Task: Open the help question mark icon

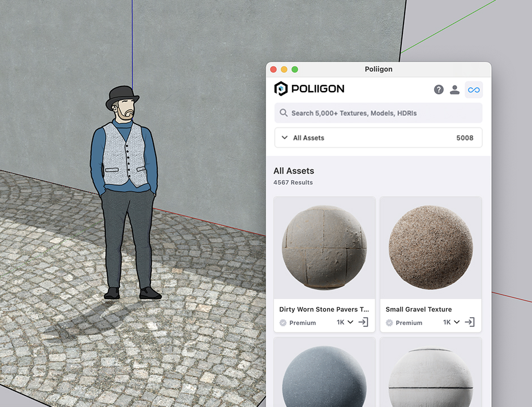Action: tap(439, 89)
